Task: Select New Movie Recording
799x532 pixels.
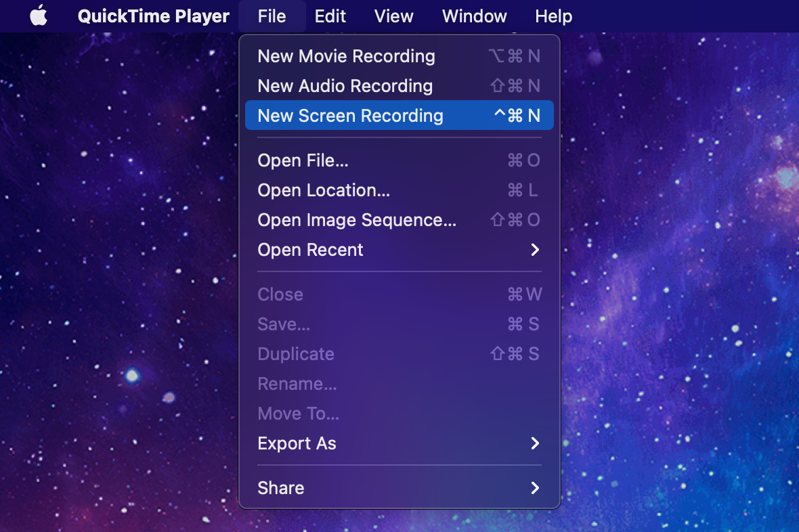Action: (346, 56)
